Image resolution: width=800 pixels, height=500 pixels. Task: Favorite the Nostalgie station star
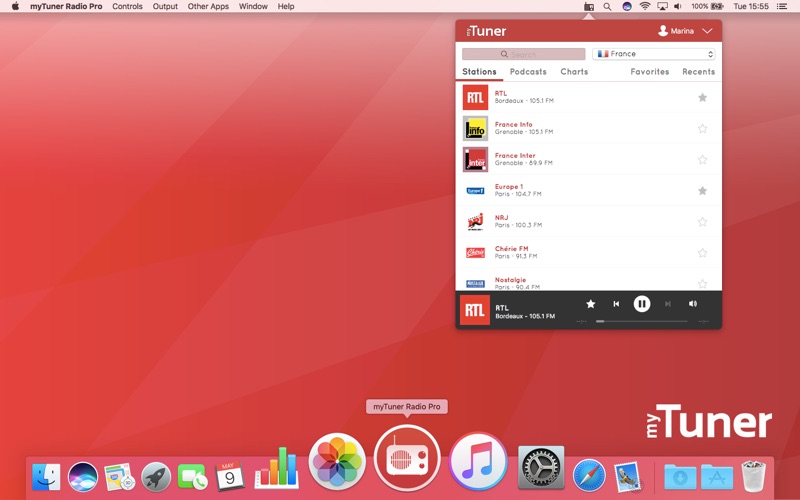703,284
